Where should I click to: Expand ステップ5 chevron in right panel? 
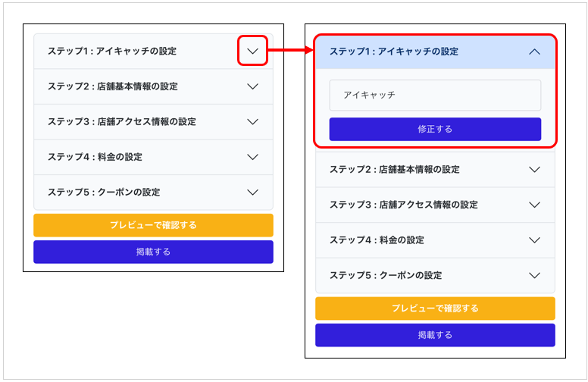534,275
